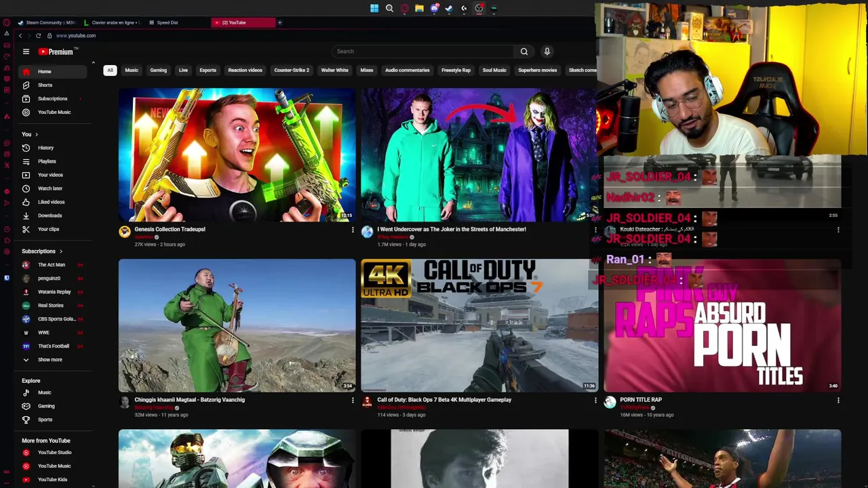Open Joker in Manchester video title
The height and width of the screenshot is (488, 868).
(452, 229)
